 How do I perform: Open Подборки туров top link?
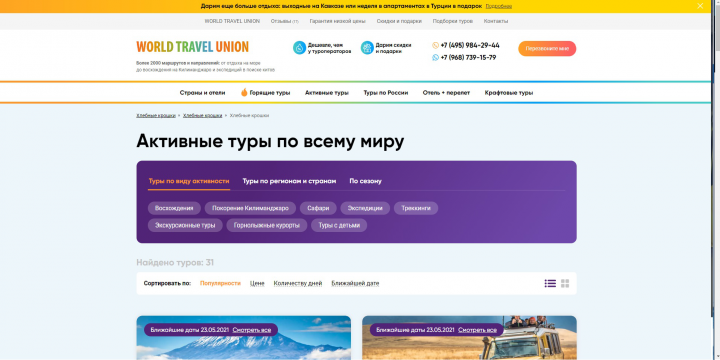tap(452, 21)
